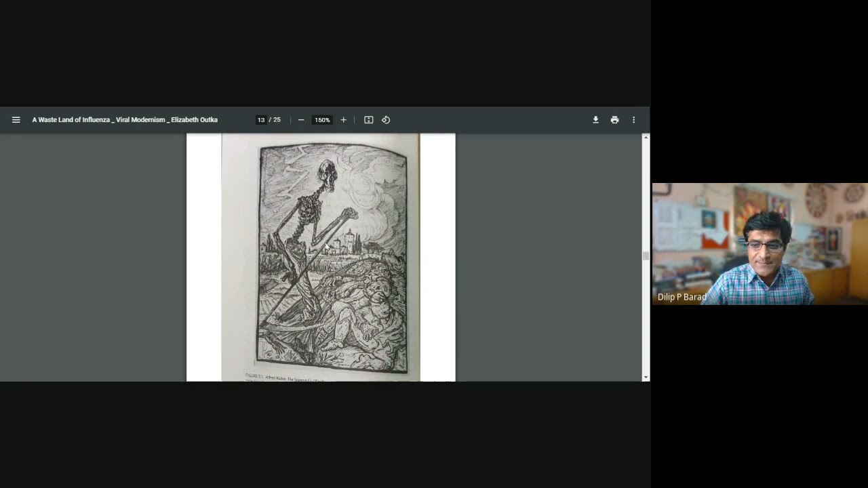Zoom in with the plus button
Image resolution: width=868 pixels, height=488 pixels.
(343, 120)
